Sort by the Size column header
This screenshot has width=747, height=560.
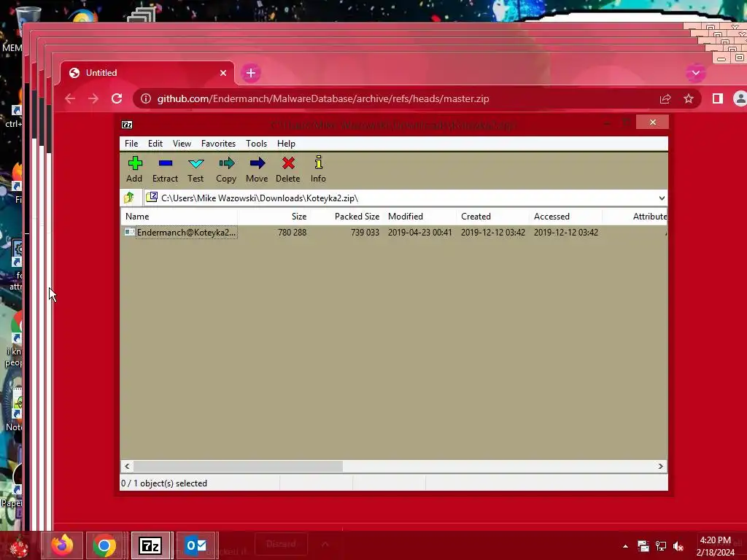(274, 216)
